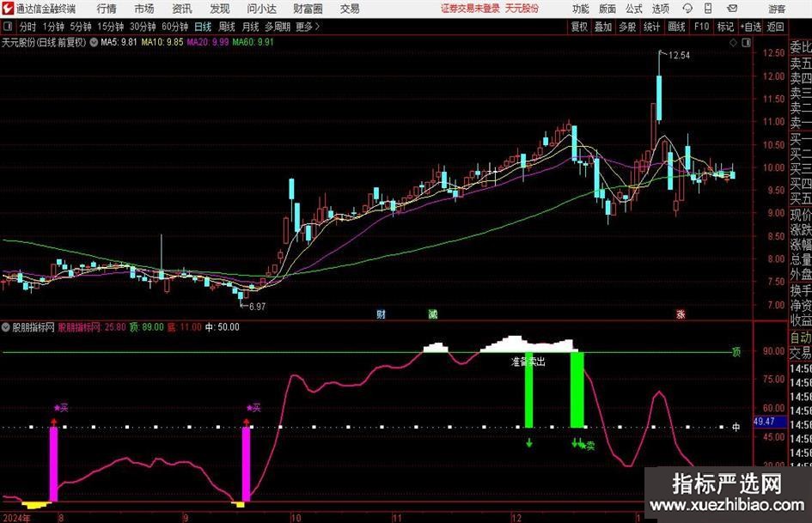Open the 市场 menu
812x523 pixels.
pyautogui.click(x=144, y=9)
